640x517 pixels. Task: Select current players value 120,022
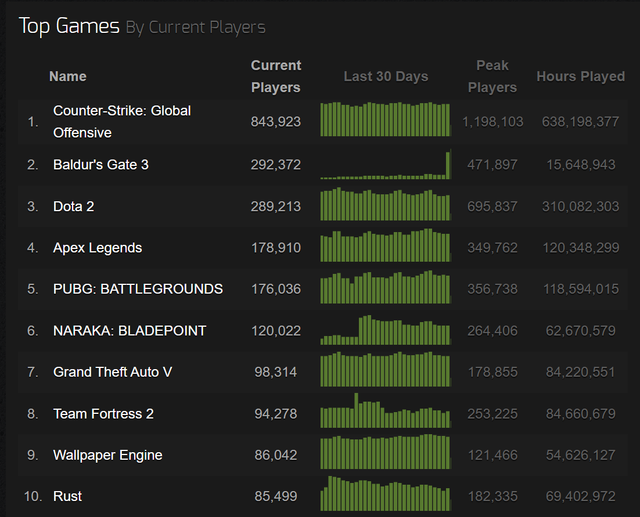(276, 331)
